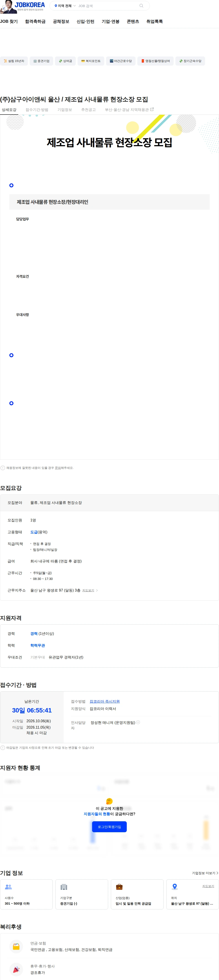The image size is (219, 980).
Task: Click the 임시 및 일용 인력 공급업 text
Action: click(133, 903)
